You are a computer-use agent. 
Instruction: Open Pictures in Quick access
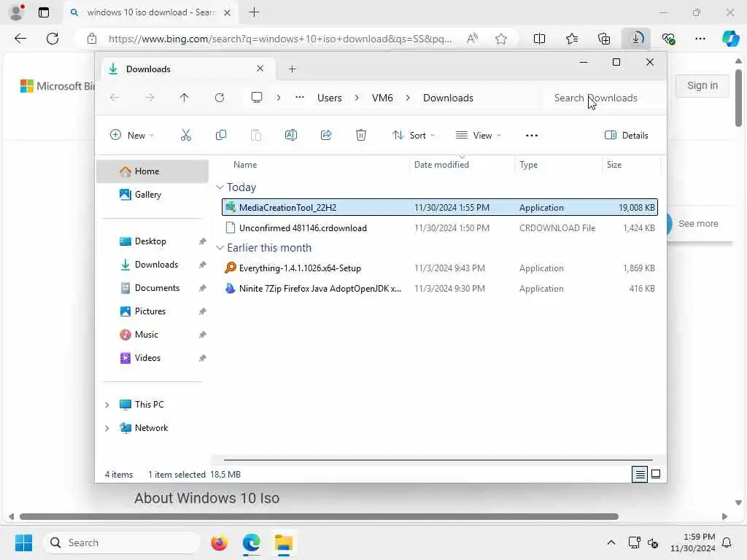pyautogui.click(x=152, y=311)
